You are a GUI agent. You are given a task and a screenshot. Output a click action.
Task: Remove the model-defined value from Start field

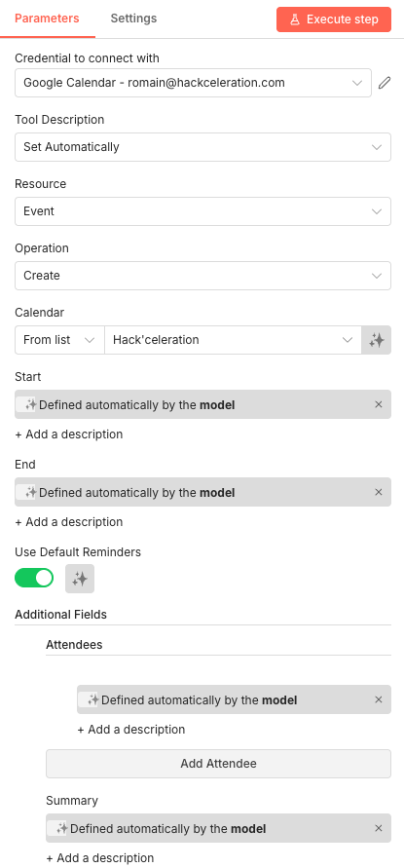pyautogui.click(x=379, y=404)
